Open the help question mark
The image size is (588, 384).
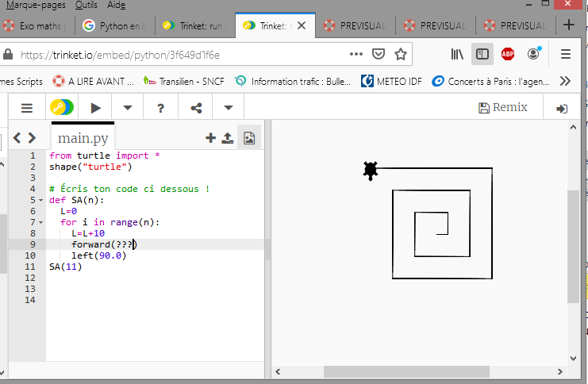[x=161, y=108]
